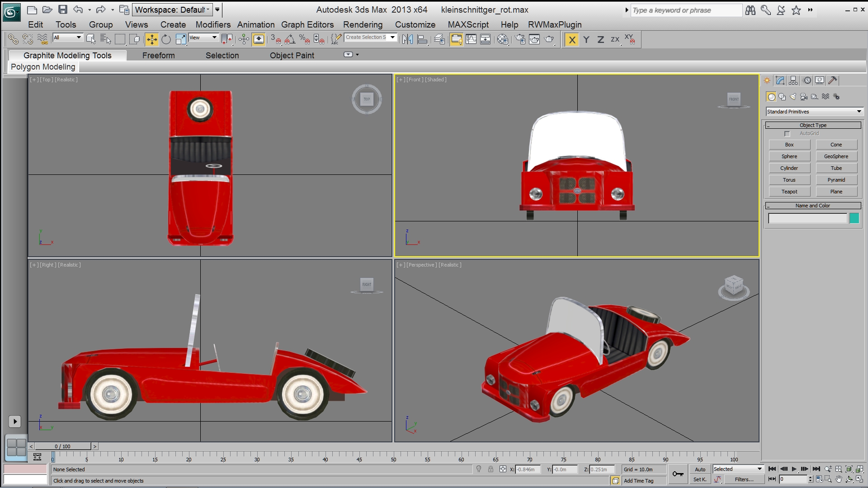868x488 pixels.
Task: Open the Material Editor icon
Action: pyautogui.click(x=502, y=40)
